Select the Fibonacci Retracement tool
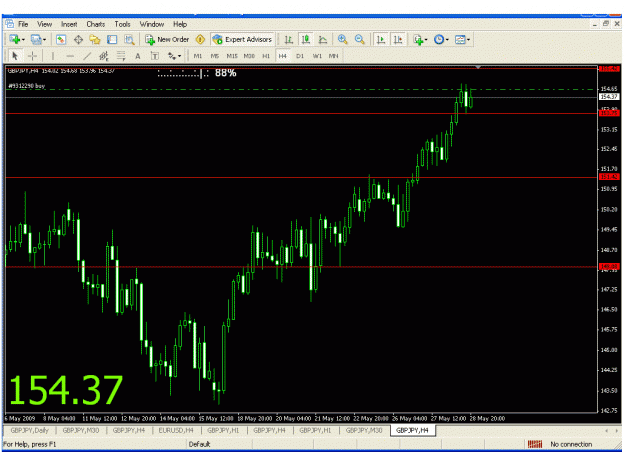 (121, 56)
